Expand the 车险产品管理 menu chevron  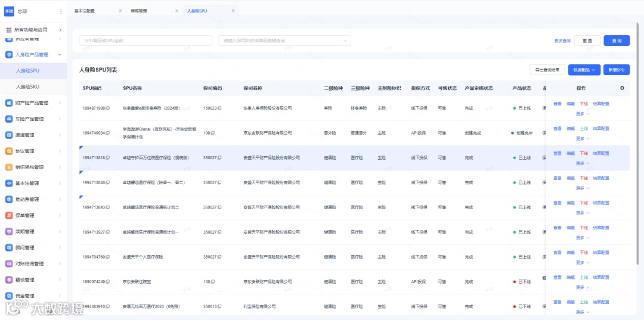(x=60, y=119)
